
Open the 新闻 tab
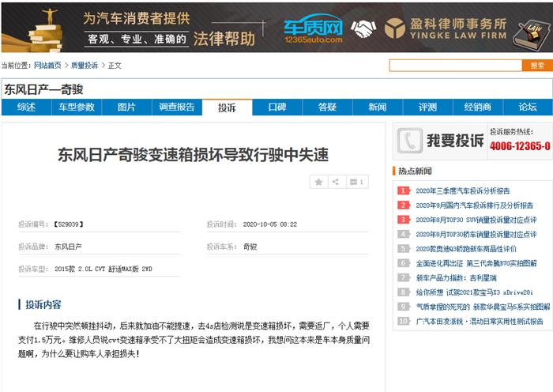tap(378, 107)
